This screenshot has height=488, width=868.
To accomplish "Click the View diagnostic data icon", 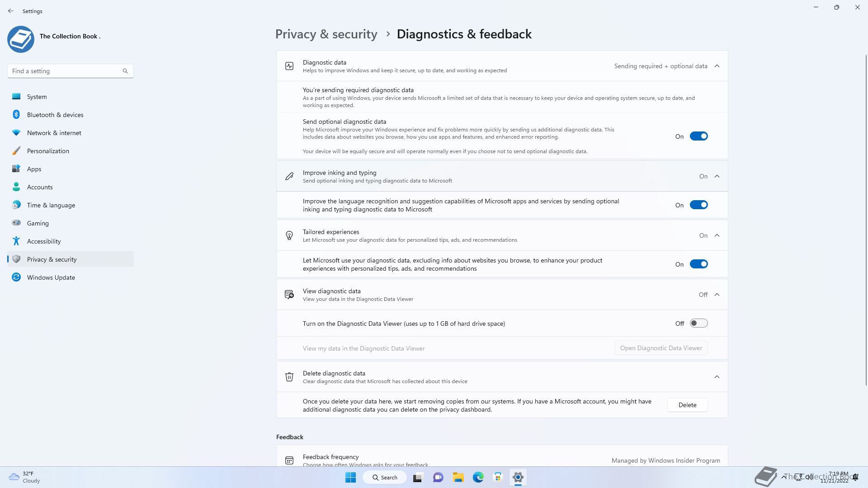I will (289, 295).
